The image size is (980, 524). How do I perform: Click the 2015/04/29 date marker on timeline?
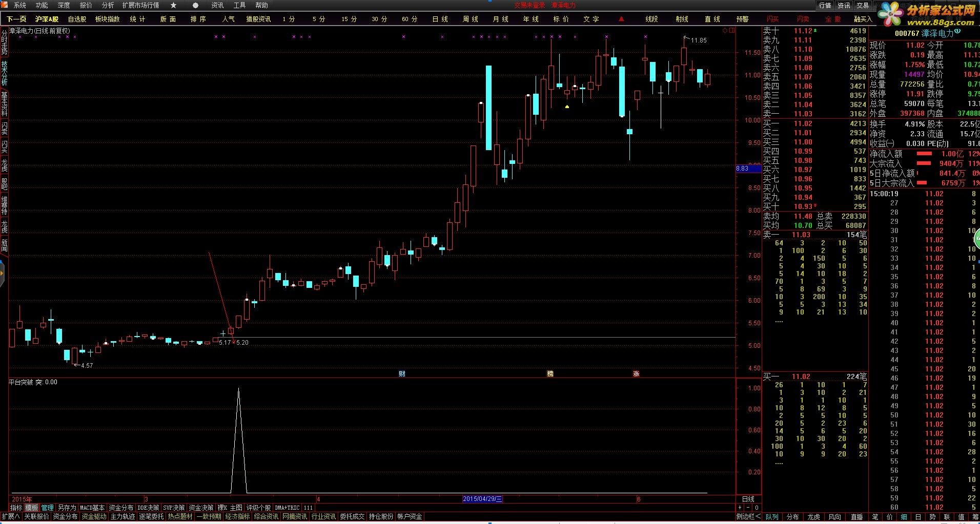click(x=483, y=499)
